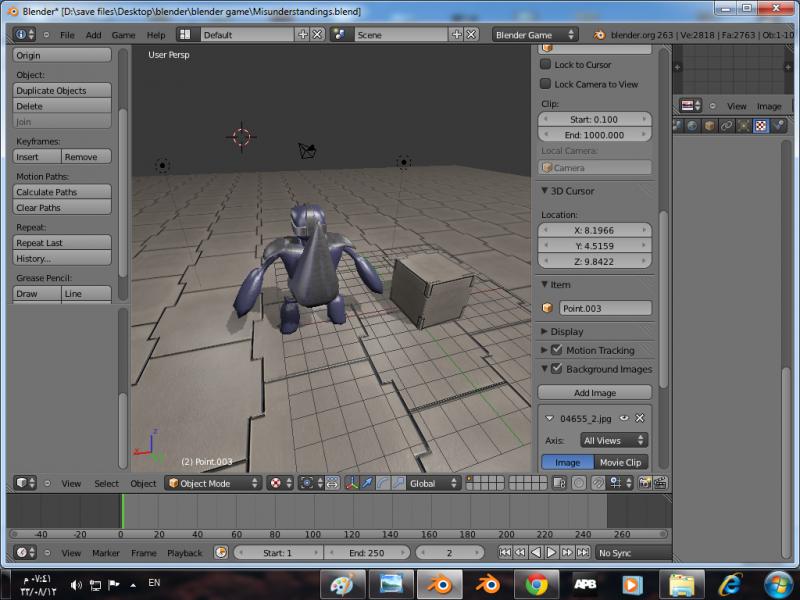Expand the Display panel
800x600 pixels.
point(545,332)
